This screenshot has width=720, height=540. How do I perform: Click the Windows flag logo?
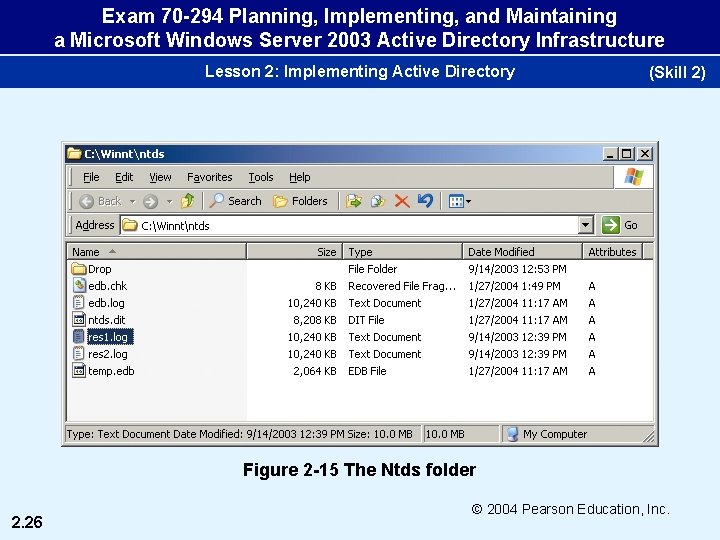click(634, 177)
